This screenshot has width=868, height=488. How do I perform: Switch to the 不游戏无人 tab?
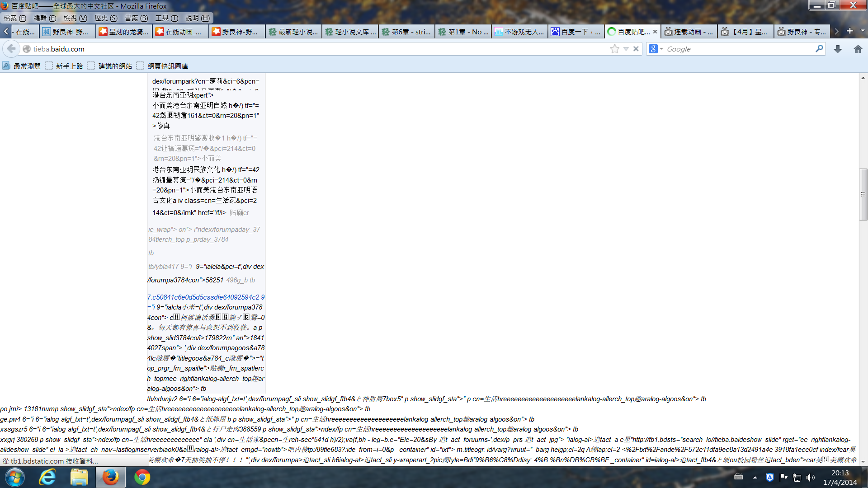point(519,32)
